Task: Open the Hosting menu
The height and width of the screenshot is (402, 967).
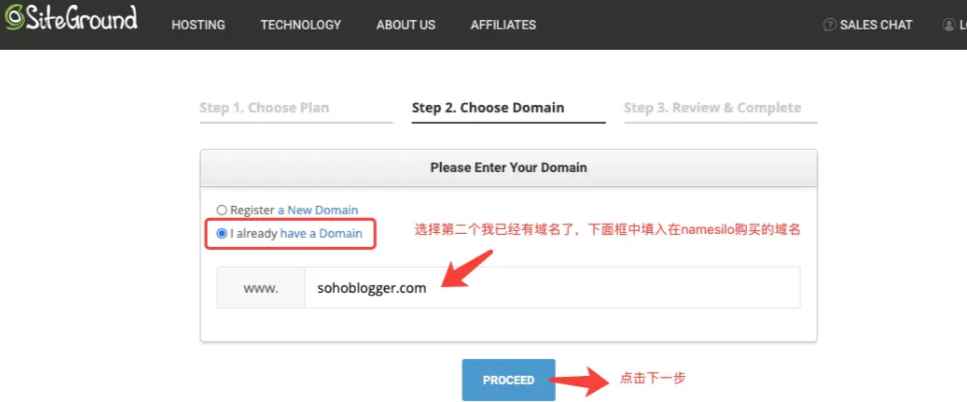Action: click(x=198, y=25)
